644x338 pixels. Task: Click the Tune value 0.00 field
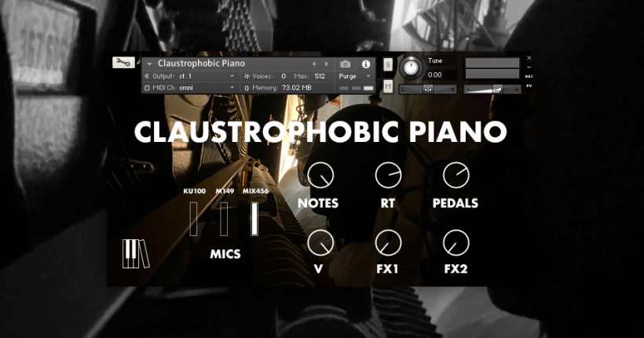click(441, 75)
